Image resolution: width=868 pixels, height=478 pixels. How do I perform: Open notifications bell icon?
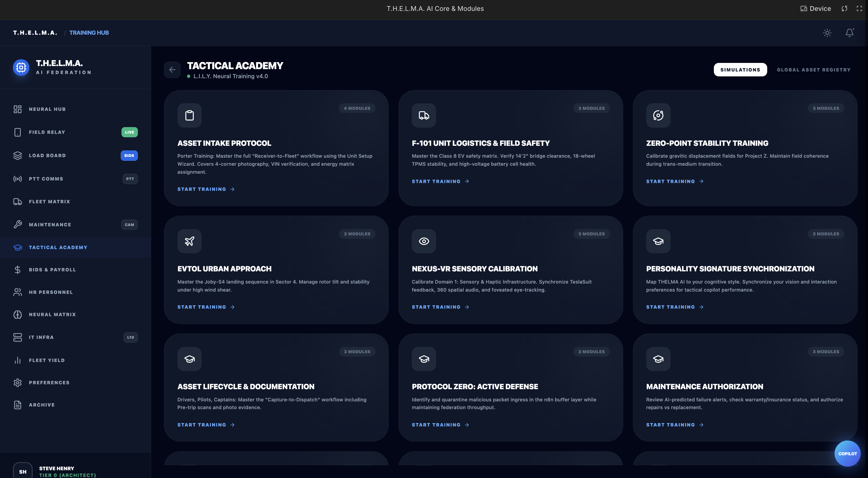849,33
